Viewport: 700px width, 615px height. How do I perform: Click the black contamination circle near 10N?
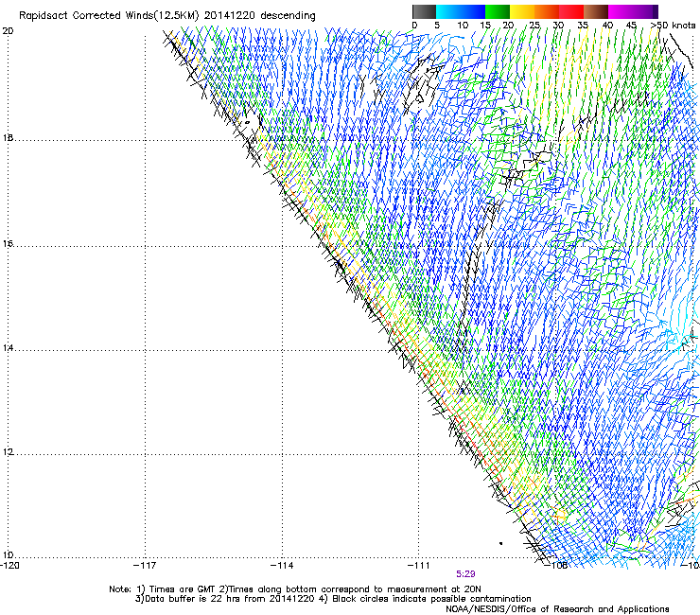coord(501,543)
